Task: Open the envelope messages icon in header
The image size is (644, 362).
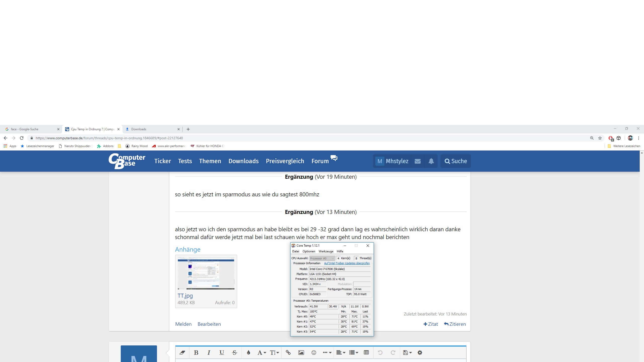Action: click(x=418, y=161)
